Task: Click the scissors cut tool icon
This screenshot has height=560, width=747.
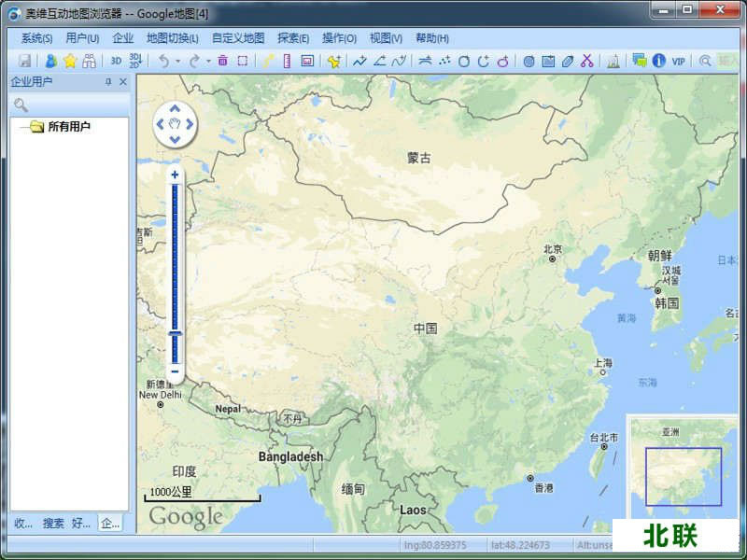Action: [586, 61]
